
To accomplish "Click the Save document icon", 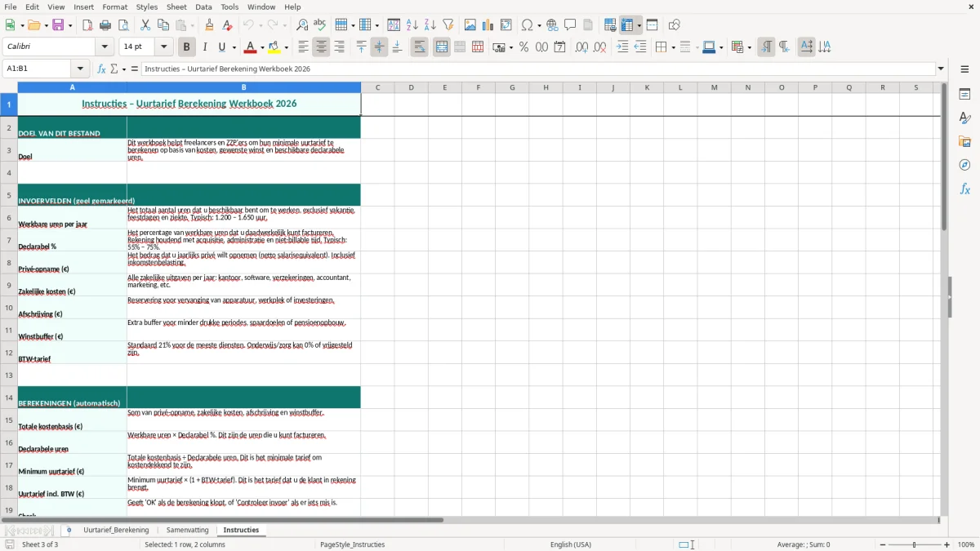I will point(58,25).
